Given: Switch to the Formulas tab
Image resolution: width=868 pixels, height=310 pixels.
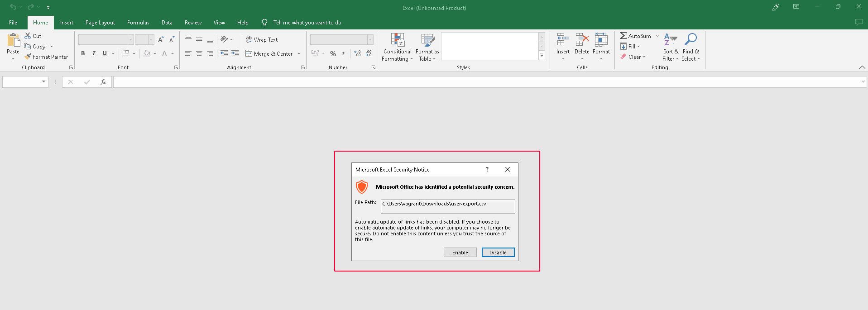Looking at the screenshot, I should [138, 23].
